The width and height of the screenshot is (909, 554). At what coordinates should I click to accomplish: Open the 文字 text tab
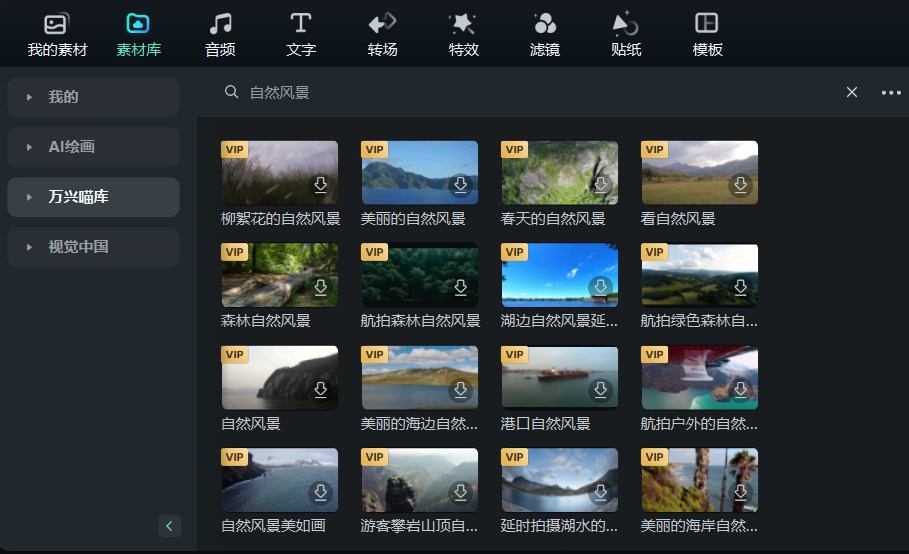tap(301, 35)
